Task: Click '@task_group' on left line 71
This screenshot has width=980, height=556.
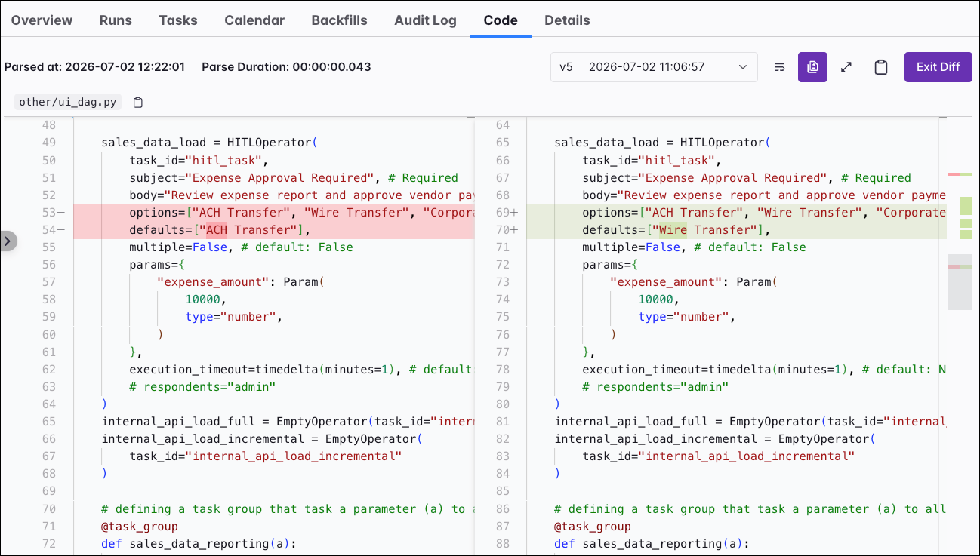Action: click(x=140, y=527)
